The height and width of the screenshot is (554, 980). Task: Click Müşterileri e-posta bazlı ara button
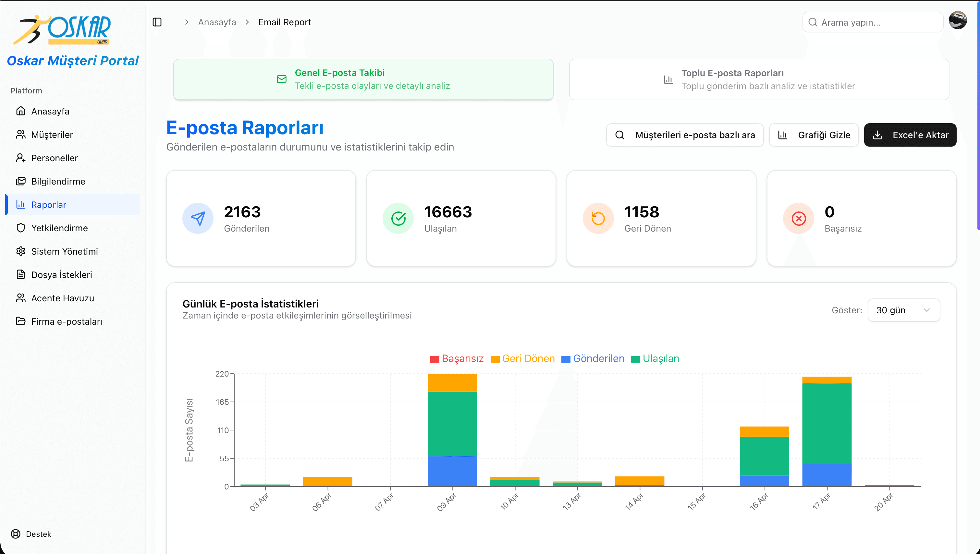coord(684,135)
